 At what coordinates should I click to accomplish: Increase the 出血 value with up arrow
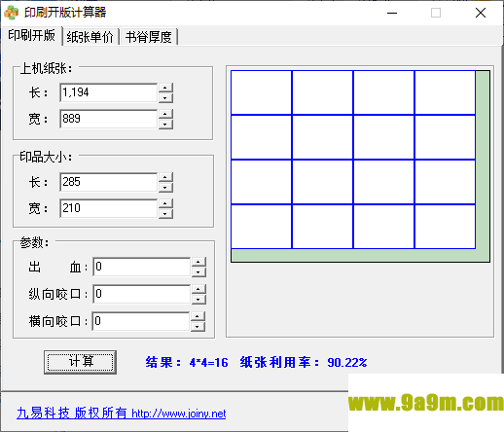coord(198,262)
